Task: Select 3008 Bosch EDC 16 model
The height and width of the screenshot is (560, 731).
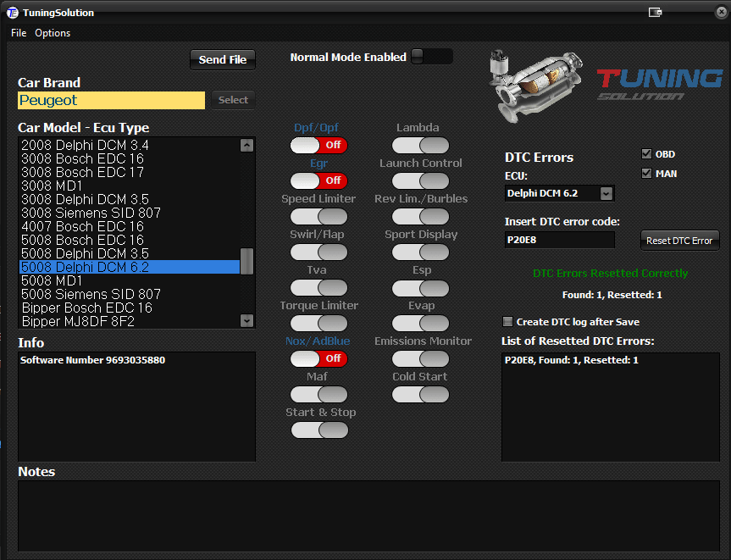Action: [x=130, y=159]
